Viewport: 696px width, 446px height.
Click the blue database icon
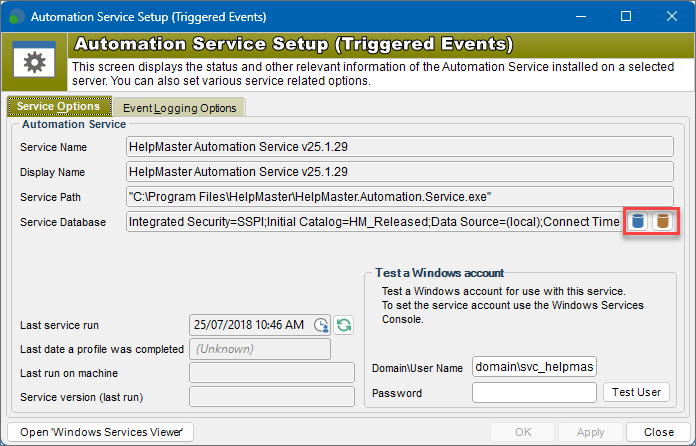pyautogui.click(x=638, y=221)
